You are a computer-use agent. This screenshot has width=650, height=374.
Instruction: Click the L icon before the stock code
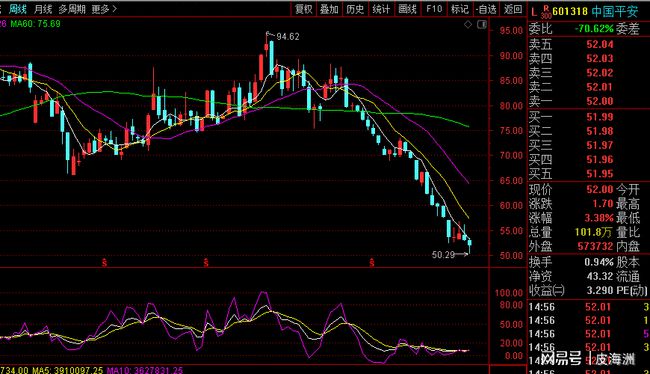(534, 12)
